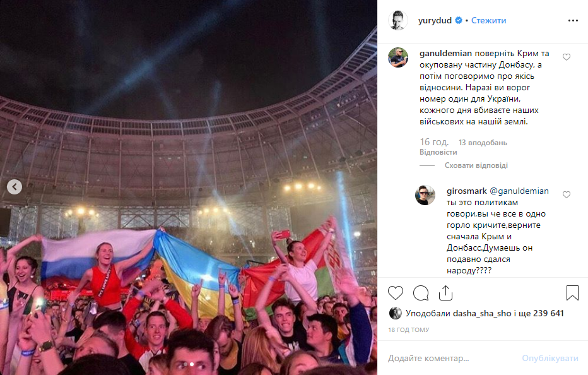Image resolution: width=588 pixels, height=375 pixels.
Task: Open dasha_sha_sho liker profile
Action: [x=482, y=313]
